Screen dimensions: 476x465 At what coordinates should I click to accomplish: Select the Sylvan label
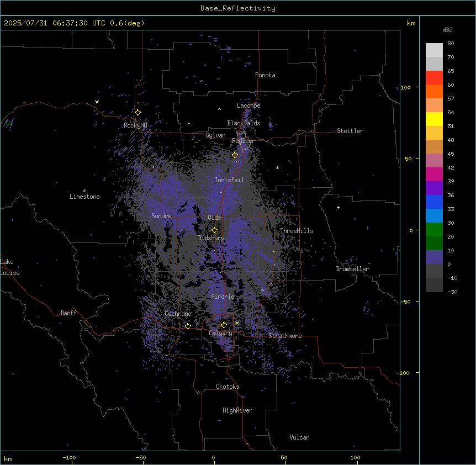pyautogui.click(x=215, y=135)
